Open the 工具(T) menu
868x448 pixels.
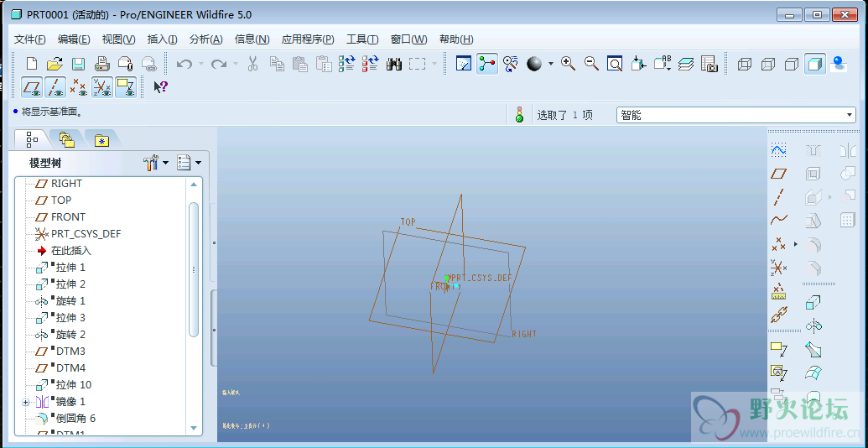pyautogui.click(x=362, y=39)
